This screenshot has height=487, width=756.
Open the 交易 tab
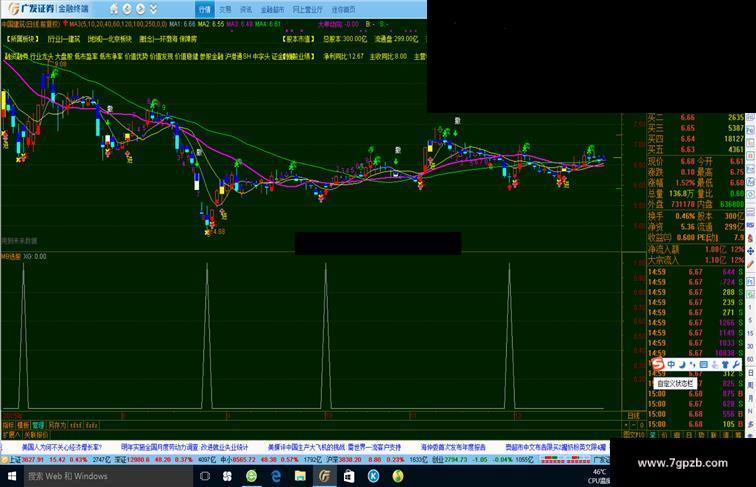point(226,9)
